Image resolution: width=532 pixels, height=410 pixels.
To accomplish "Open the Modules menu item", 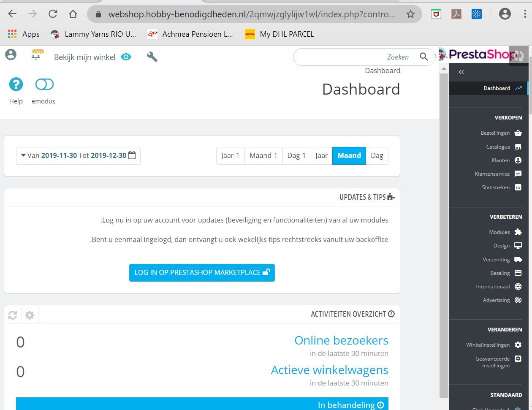I will (499, 232).
